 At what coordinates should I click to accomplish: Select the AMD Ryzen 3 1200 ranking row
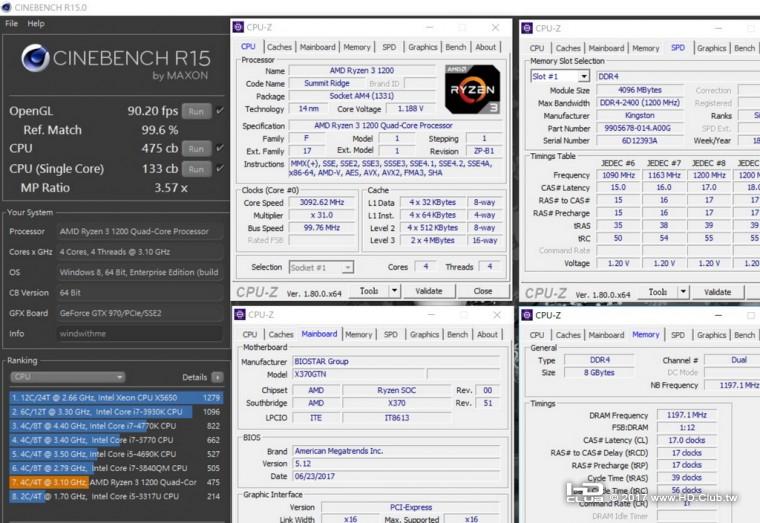(116, 482)
